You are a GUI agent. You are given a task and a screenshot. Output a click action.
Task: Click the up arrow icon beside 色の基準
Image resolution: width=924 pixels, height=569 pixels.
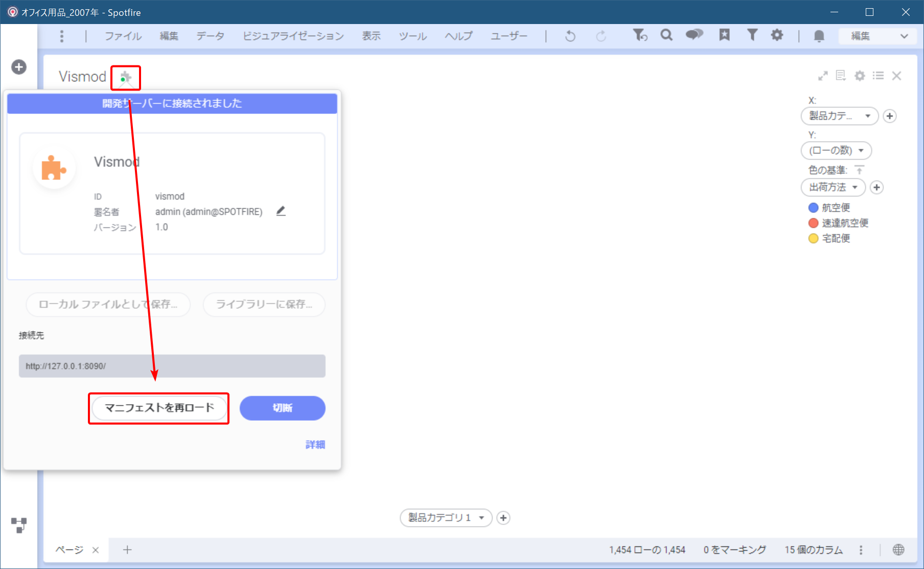860,170
